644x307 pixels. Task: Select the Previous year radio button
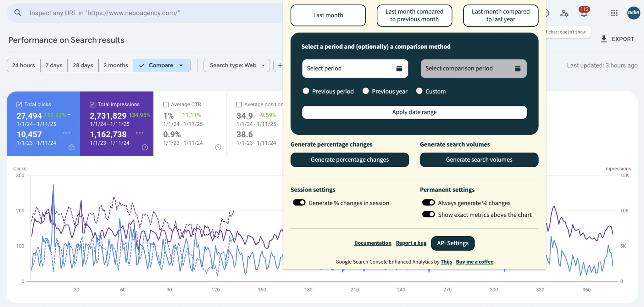365,91
